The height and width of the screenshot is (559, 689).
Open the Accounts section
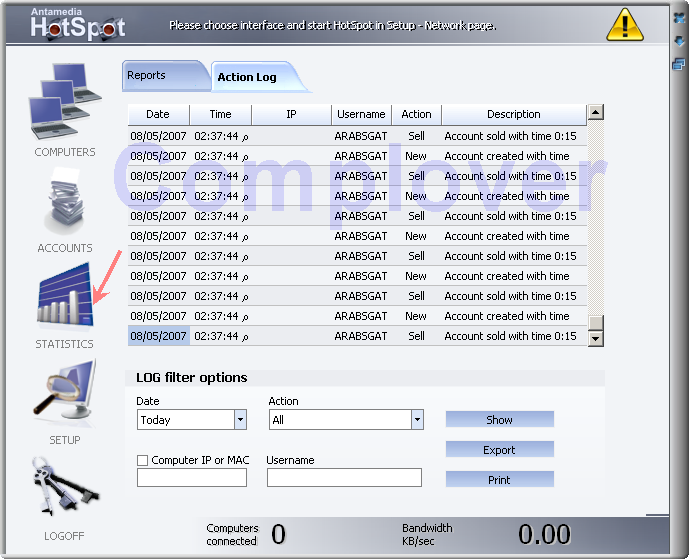pos(65,203)
